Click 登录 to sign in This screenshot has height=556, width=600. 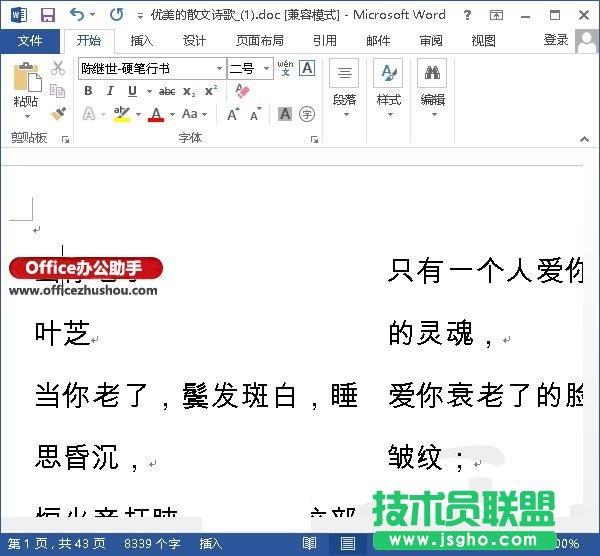[556, 40]
